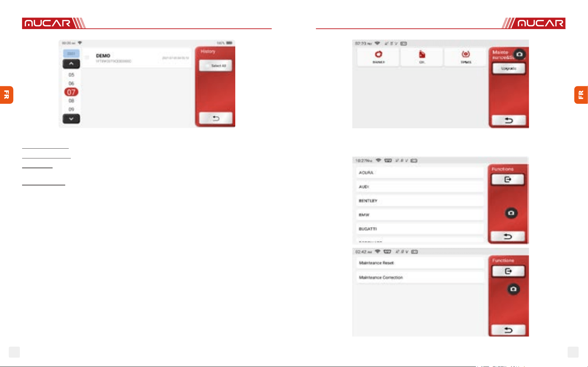588x367 pixels.
Task: Choose BMW from the brand list
Action: click(420, 215)
